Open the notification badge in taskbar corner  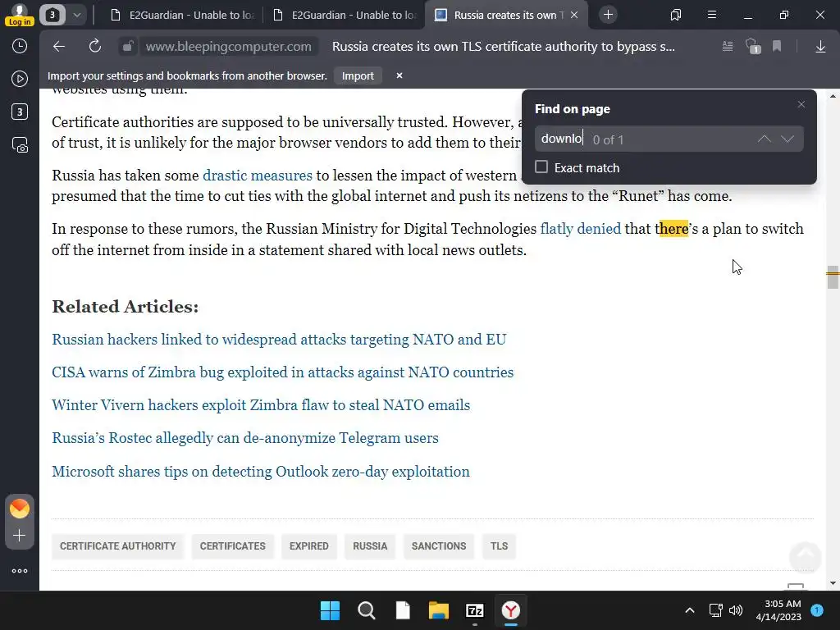[x=817, y=610]
